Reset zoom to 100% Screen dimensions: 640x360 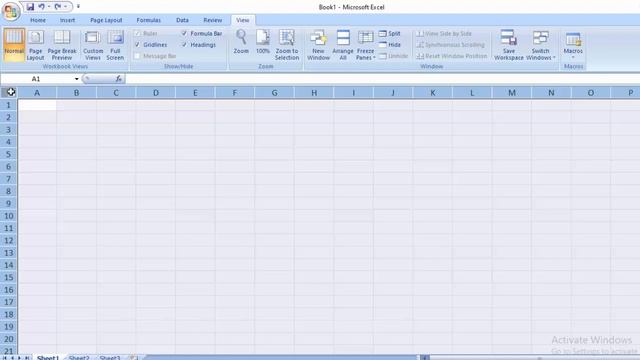[262, 42]
